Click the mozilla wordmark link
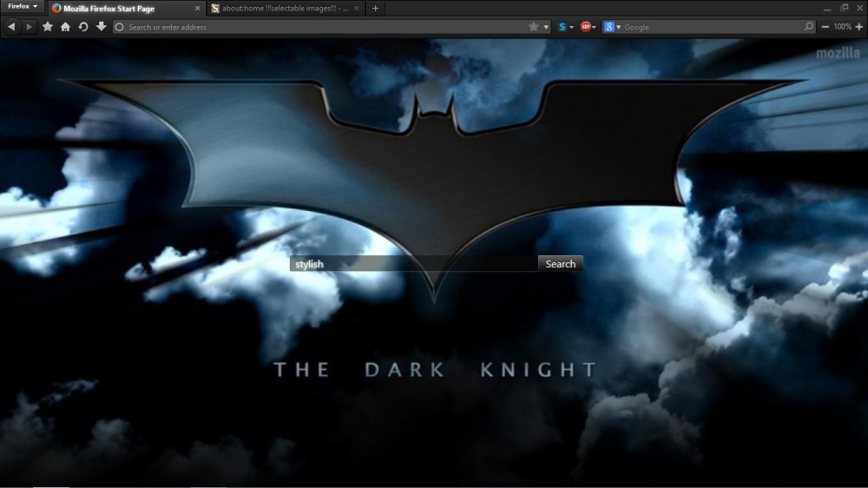 [838, 53]
